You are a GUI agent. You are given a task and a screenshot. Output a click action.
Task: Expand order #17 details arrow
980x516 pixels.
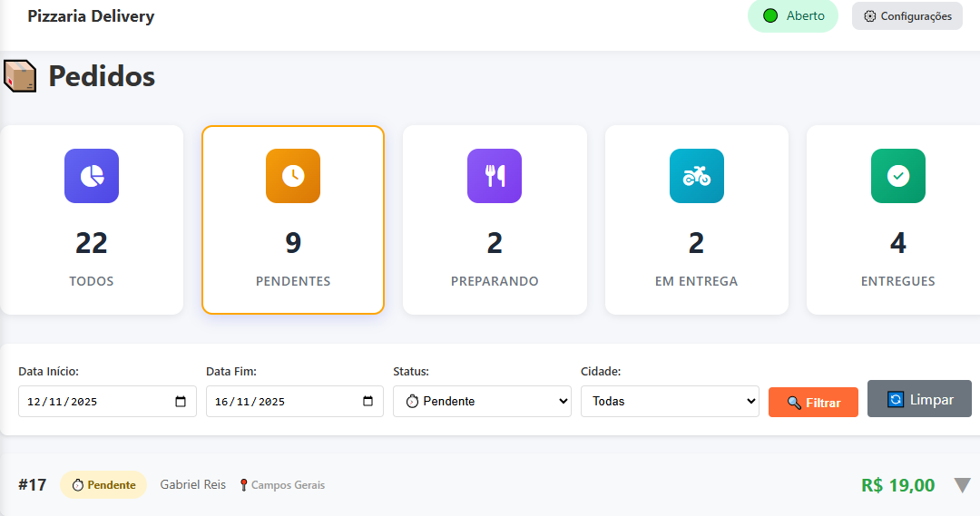[x=962, y=485]
